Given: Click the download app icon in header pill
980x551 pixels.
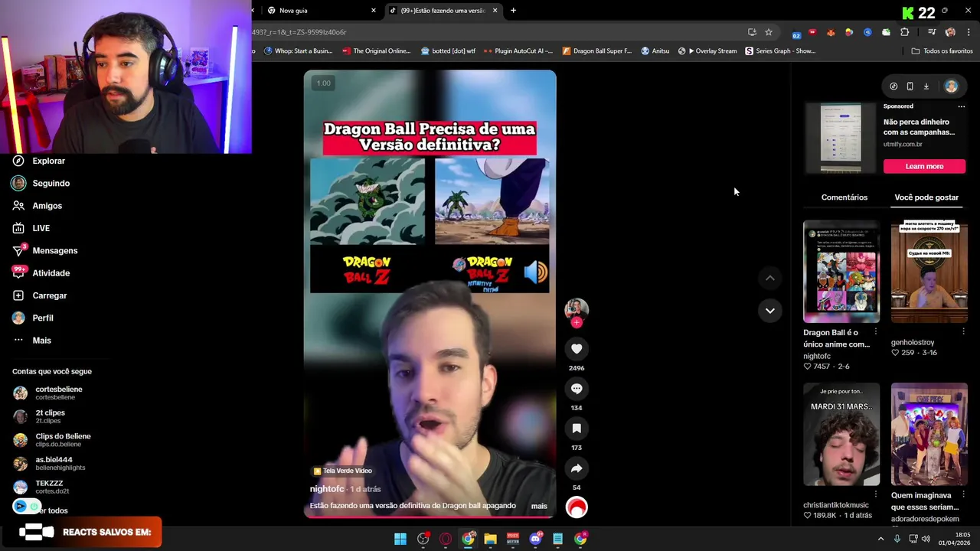Looking at the screenshot, I should (926, 86).
